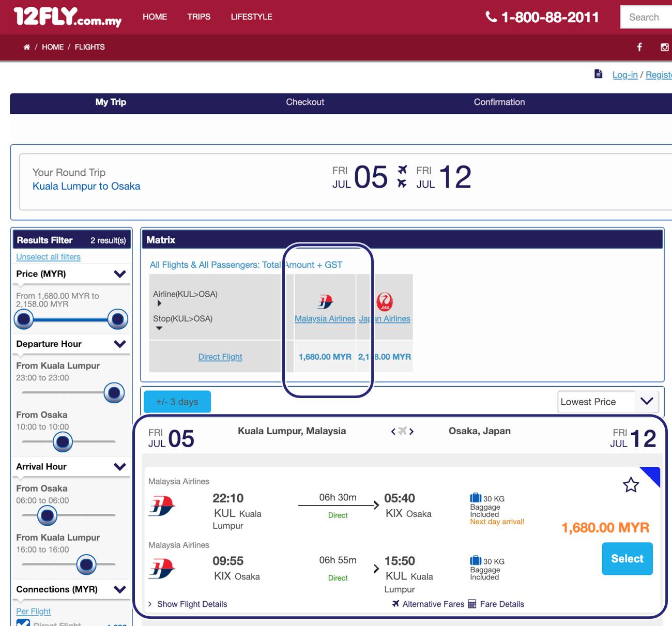672x626 pixels.
Task: Open the HOME menu item
Action: point(155,17)
